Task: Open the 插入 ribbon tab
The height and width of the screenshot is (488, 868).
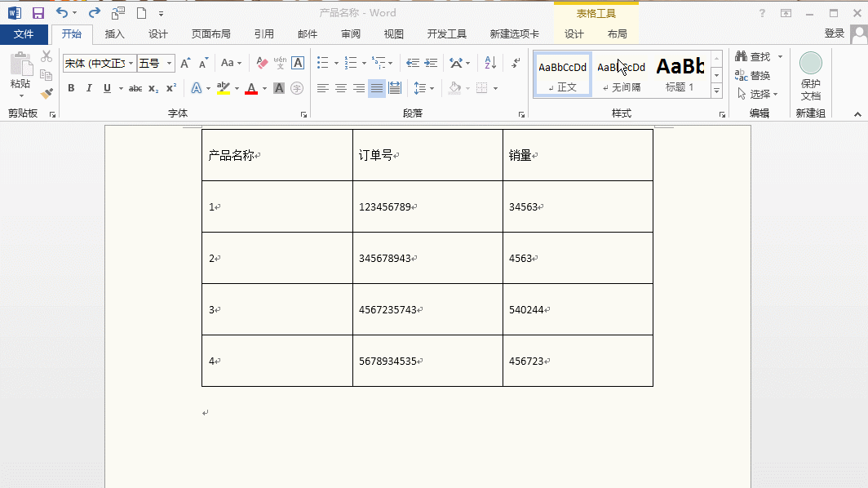Action: (x=115, y=34)
